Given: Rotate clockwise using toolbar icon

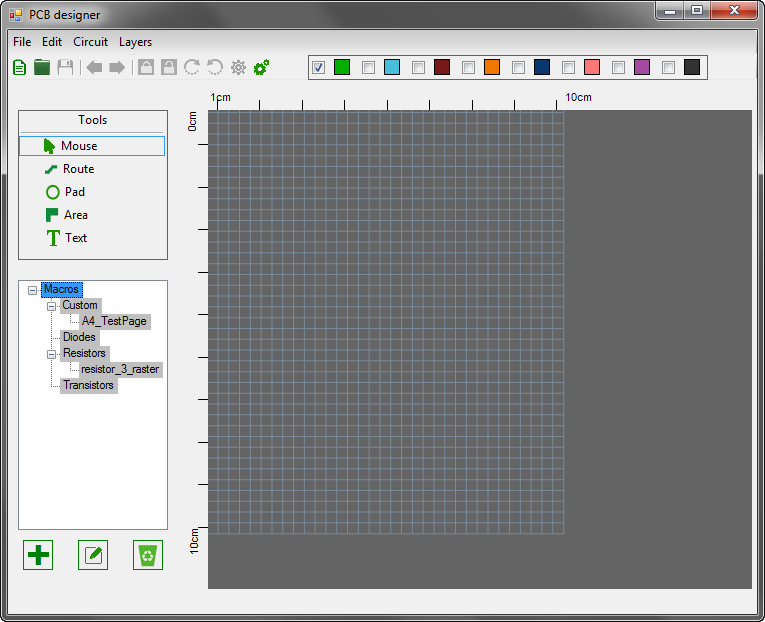Looking at the screenshot, I should 192,67.
